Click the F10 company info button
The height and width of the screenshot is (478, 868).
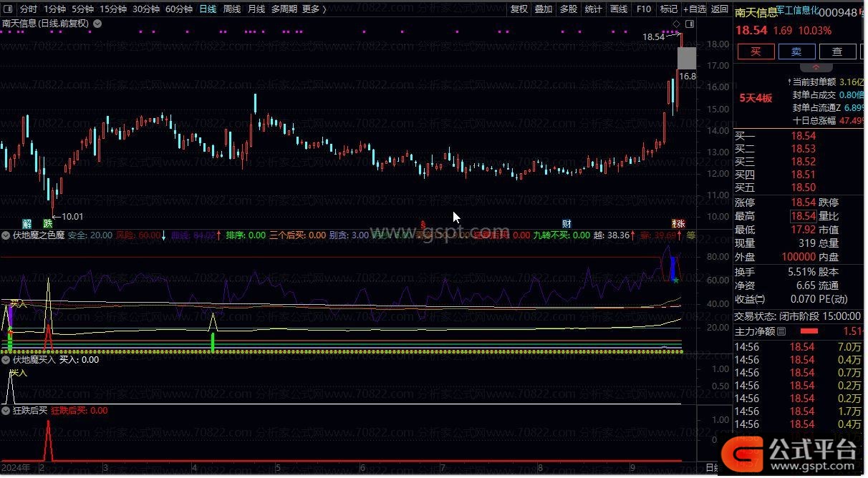coord(643,9)
